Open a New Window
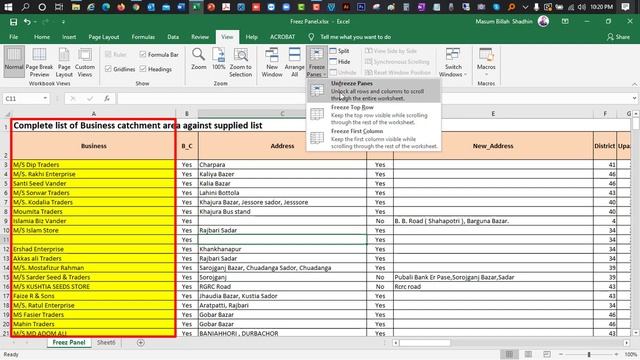Viewport: 640px width, 360px height. [x=272, y=62]
